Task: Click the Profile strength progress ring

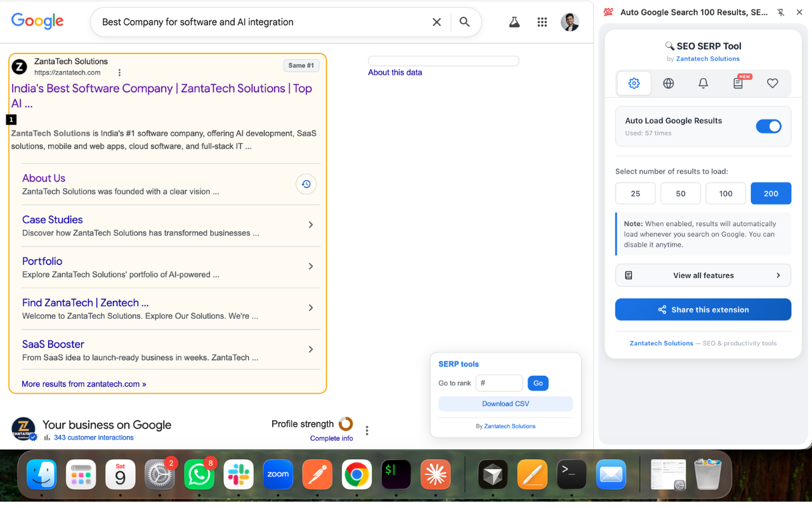Action: (x=346, y=424)
